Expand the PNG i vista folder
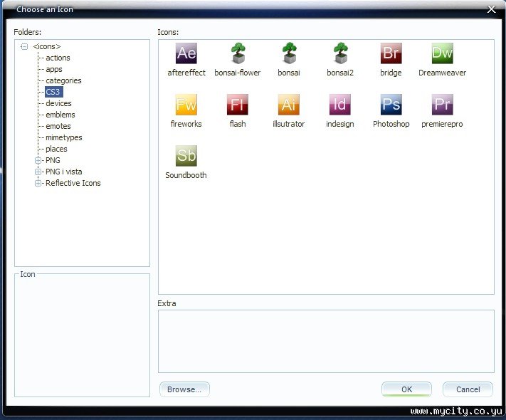The width and height of the screenshot is (506, 420). [38, 172]
